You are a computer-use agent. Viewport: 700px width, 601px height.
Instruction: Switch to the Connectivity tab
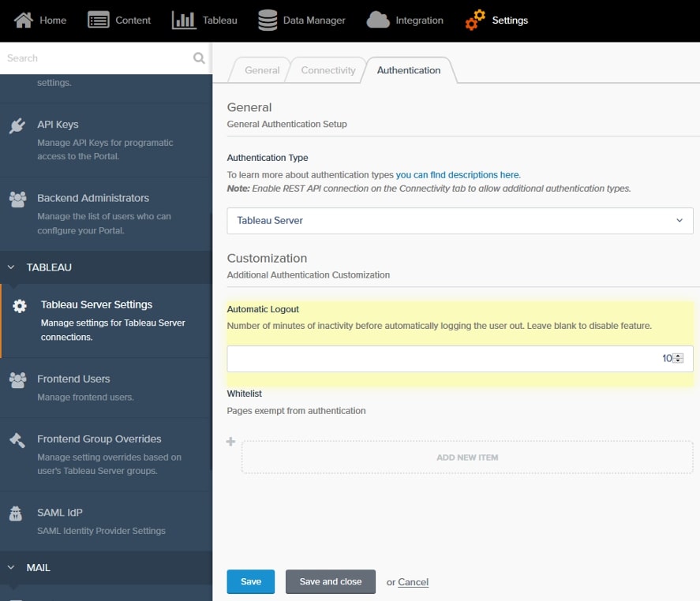coord(328,70)
